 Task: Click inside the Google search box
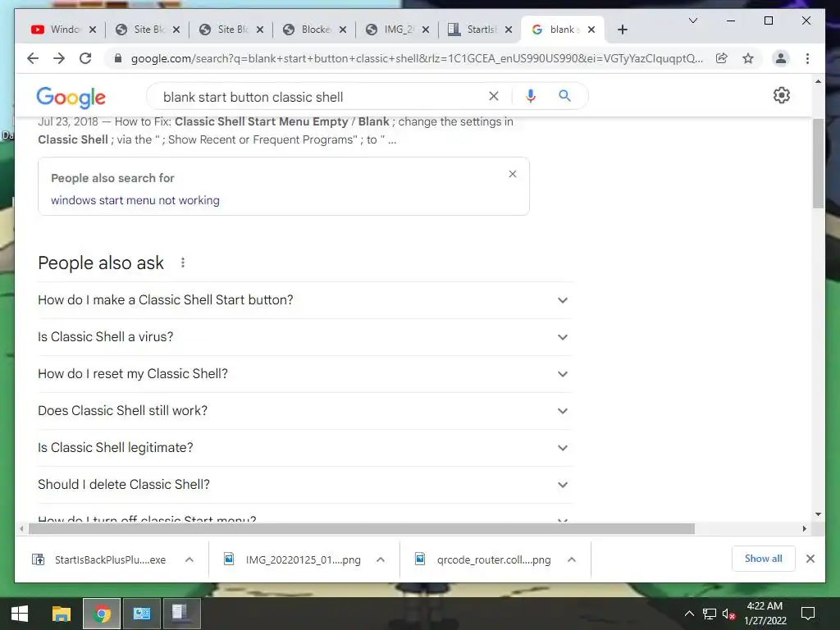click(x=322, y=97)
